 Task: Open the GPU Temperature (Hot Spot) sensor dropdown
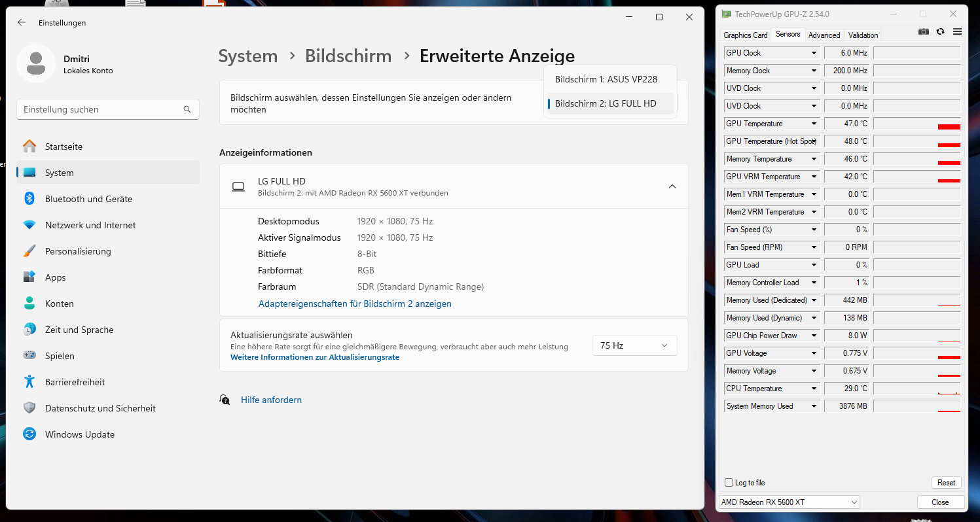click(814, 141)
